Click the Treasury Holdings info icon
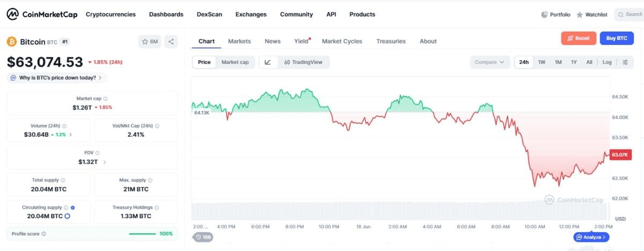644x251 pixels. [x=157, y=207]
